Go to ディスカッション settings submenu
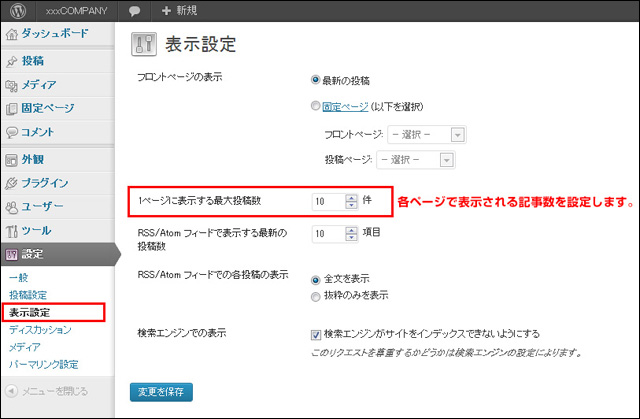This screenshot has height=419, width=640. [41, 329]
